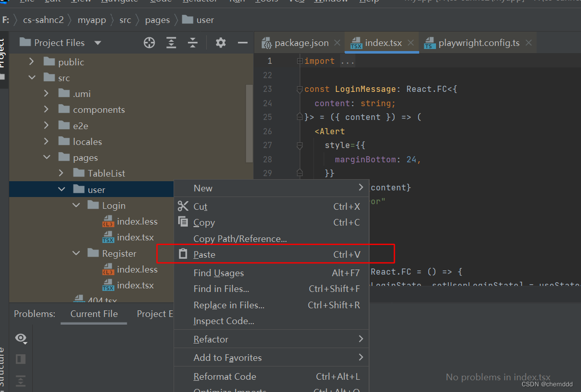Expand the public folder

pyautogui.click(x=32, y=61)
